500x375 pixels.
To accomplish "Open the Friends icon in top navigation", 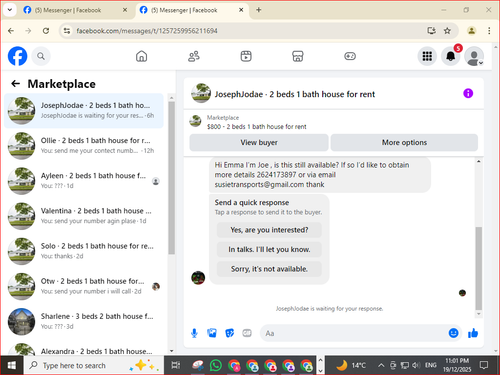I will tap(194, 56).
